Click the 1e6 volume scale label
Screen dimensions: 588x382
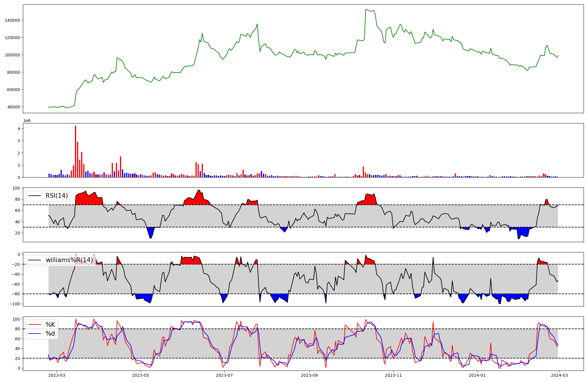[27, 121]
